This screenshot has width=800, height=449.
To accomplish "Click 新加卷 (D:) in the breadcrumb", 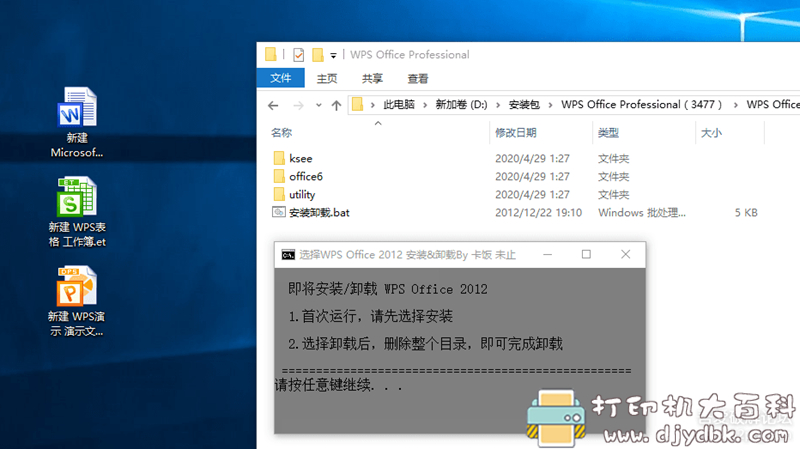I will coord(461,105).
